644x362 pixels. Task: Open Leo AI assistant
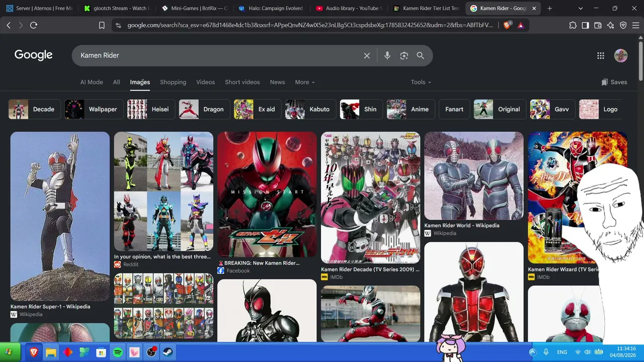611,25
